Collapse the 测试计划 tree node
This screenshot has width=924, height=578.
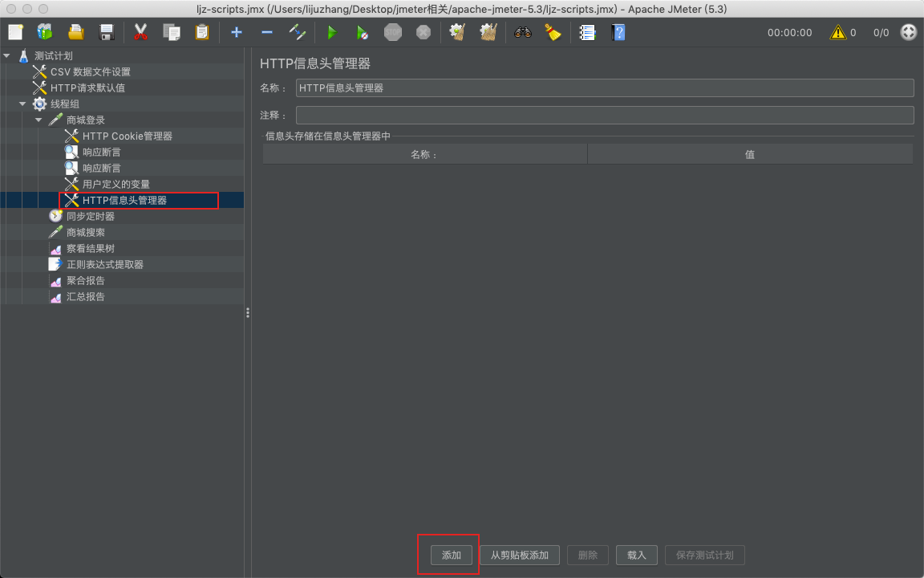point(7,55)
